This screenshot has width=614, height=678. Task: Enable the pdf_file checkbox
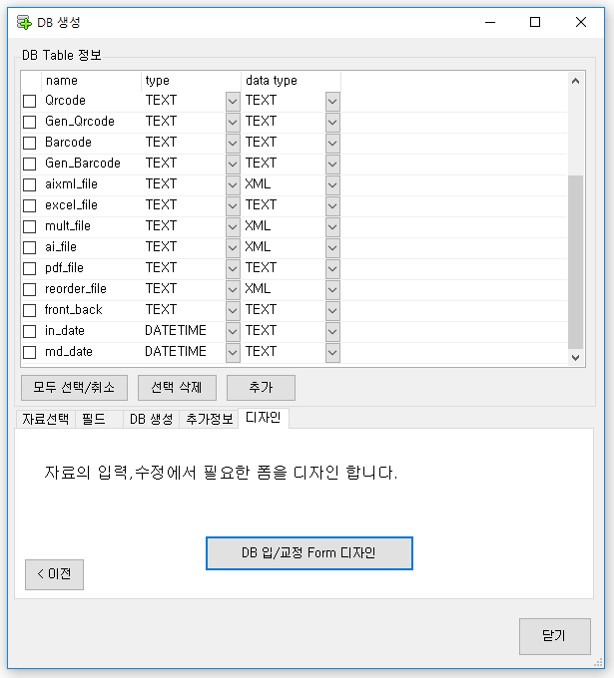coord(30,268)
